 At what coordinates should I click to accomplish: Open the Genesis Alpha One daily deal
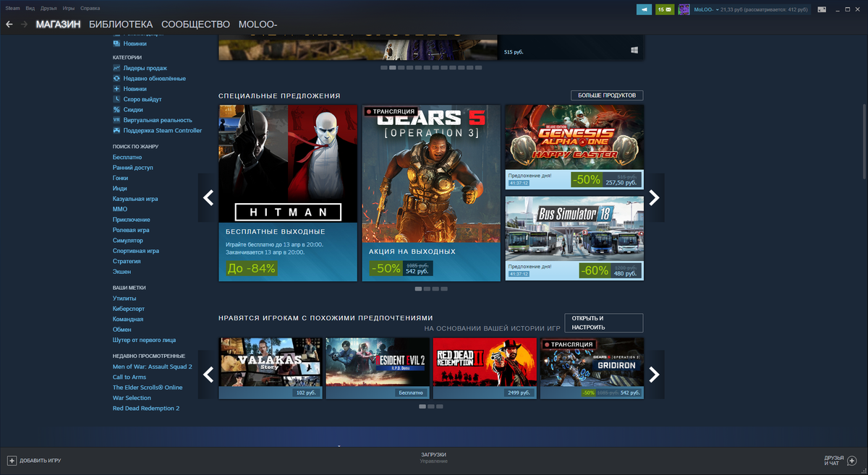[x=574, y=147]
